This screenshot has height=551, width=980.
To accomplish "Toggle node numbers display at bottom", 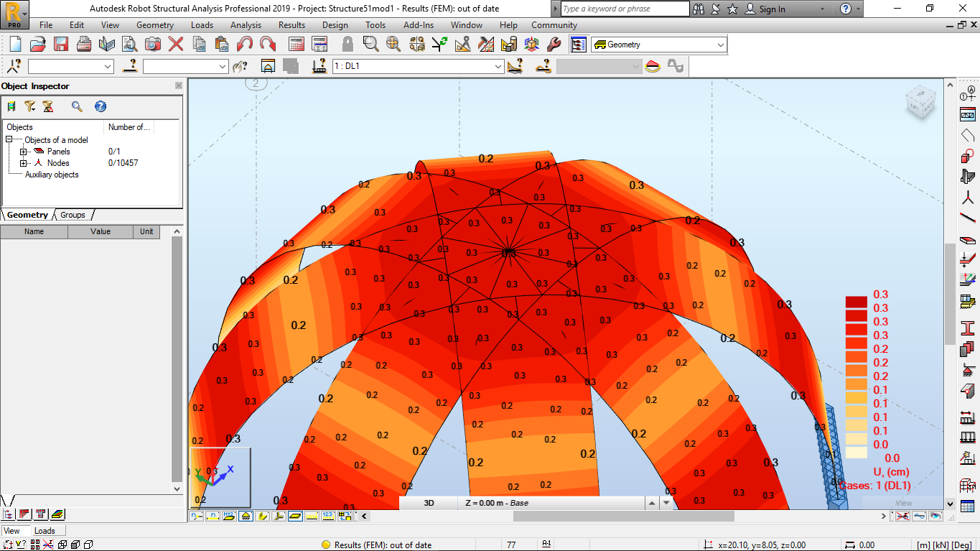I will pyautogui.click(x=195, y=516).
